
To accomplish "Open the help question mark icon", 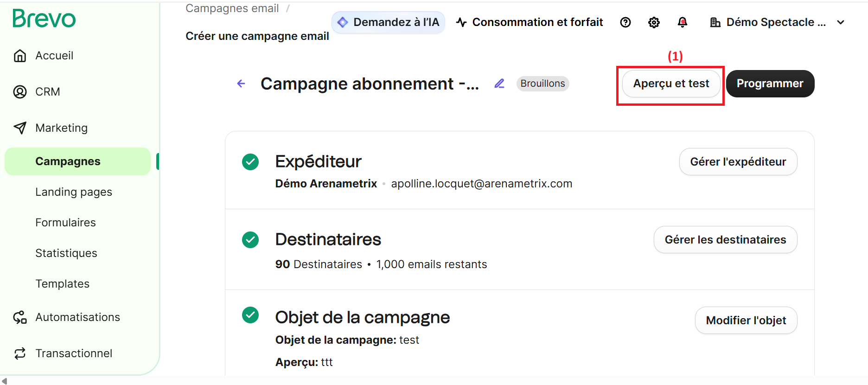I will pos(625,22).
